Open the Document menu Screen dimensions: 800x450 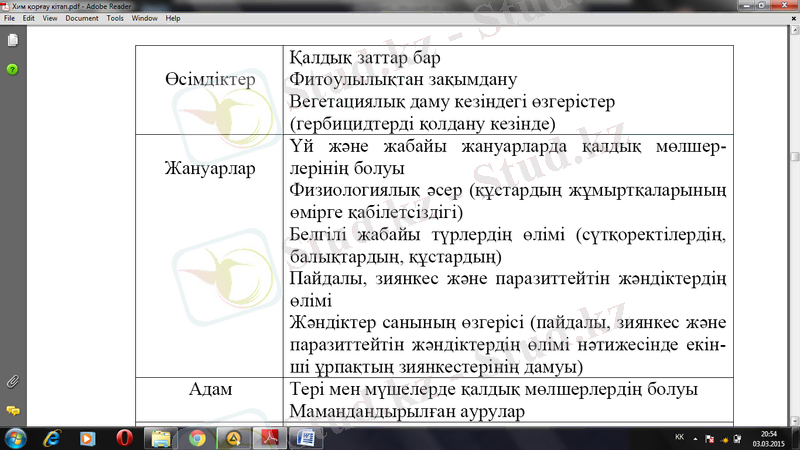point(82,18)
